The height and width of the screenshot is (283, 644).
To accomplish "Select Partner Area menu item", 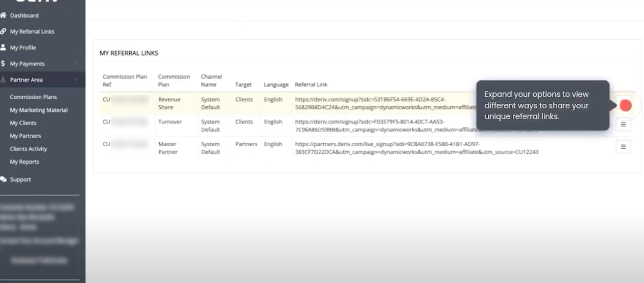I will click(x=26, y=80).
